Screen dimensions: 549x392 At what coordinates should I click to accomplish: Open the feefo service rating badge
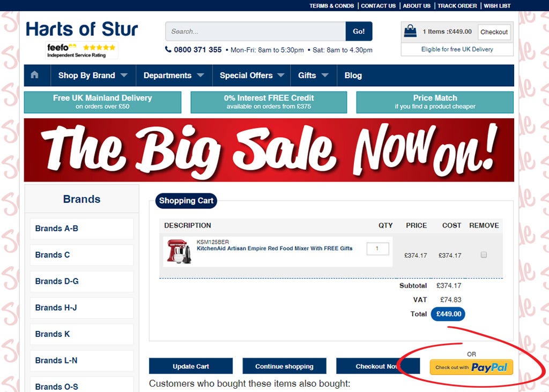pyautogui.click(x=81, y=50)
